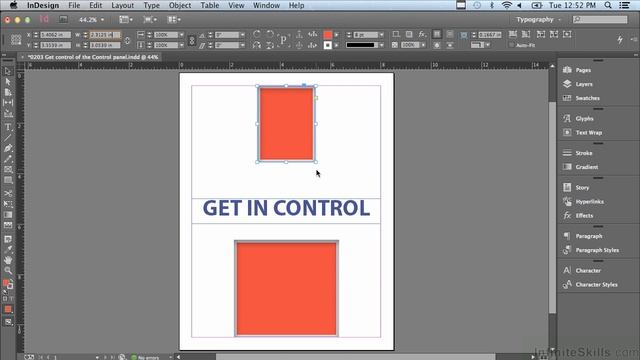Click the Rotate 90° clockwise icon
Viewport: 640px width, 360px height.
click(x=257, y=34)
